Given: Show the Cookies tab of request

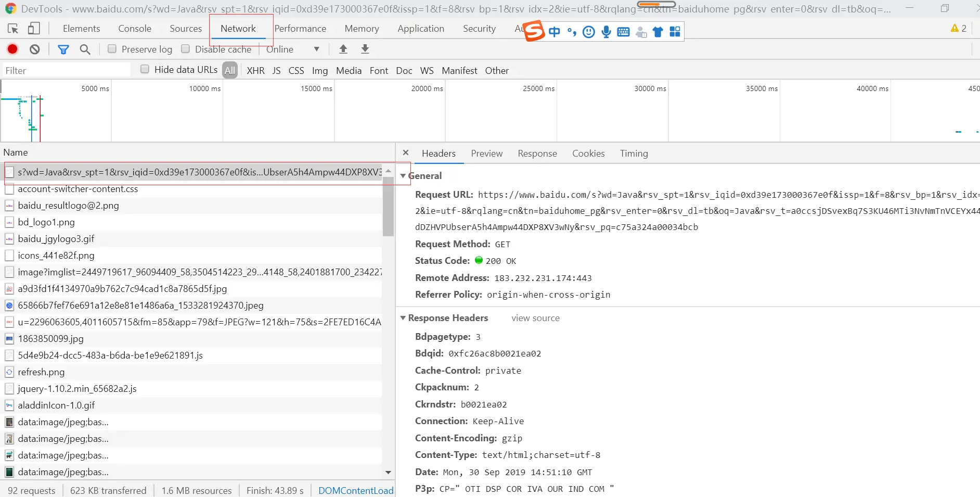Looking at the screenshot, I should click(588, 154).
